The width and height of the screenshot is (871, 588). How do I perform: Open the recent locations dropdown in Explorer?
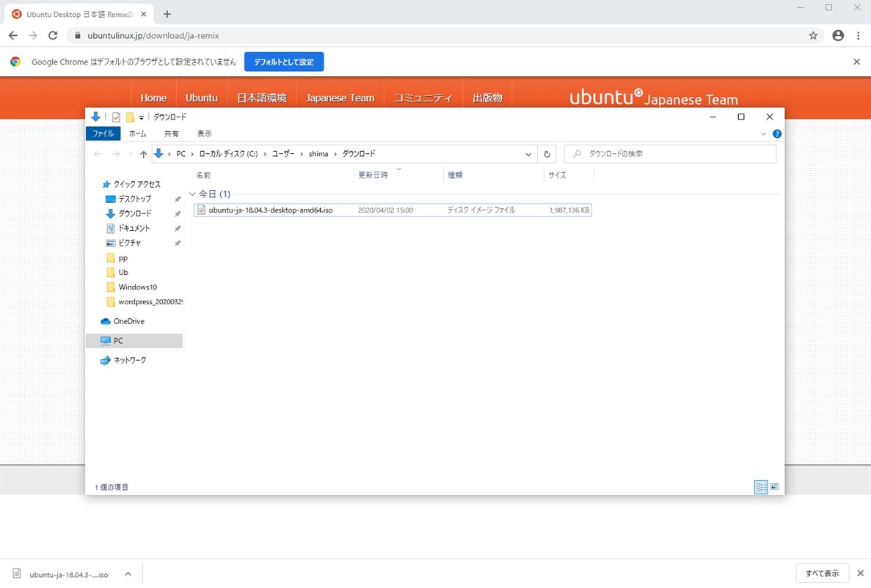pos(131,154)
